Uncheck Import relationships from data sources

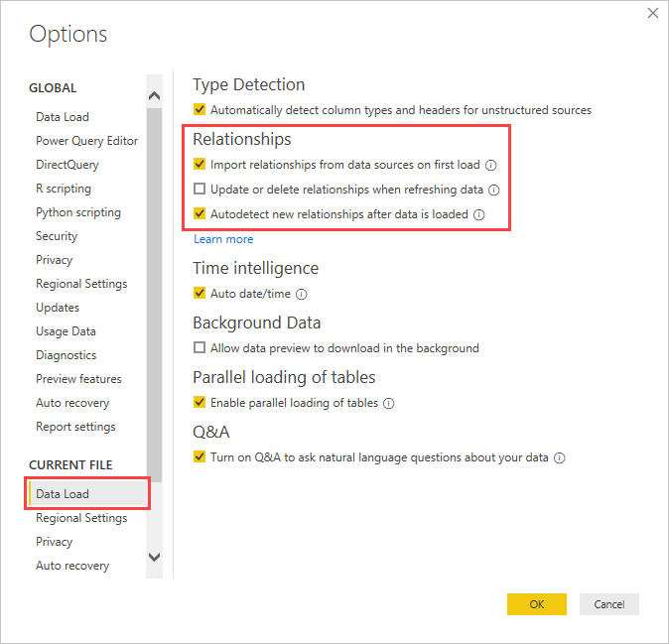tap(200, 165)
